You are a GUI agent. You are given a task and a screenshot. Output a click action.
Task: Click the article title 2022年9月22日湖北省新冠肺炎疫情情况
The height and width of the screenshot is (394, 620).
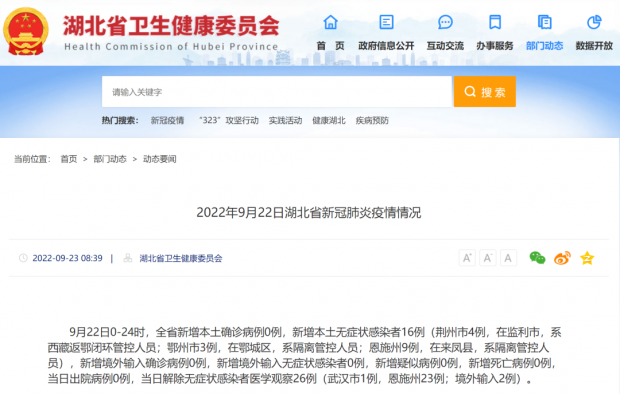pos(309,213)
